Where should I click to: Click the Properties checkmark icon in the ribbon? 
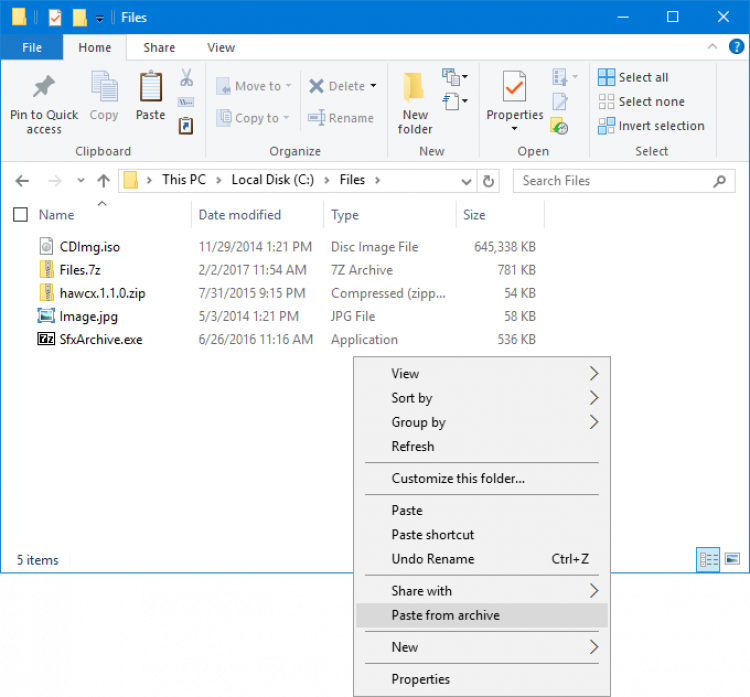pos(514,87)
